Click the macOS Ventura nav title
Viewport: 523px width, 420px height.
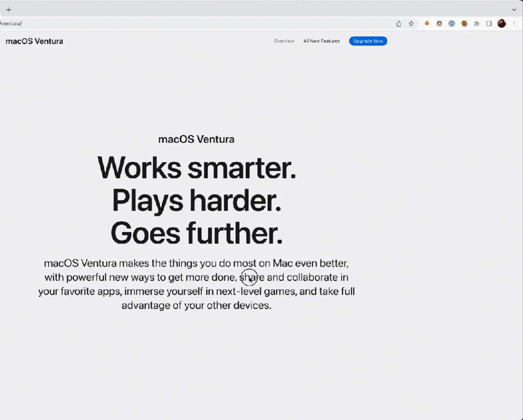34,41
